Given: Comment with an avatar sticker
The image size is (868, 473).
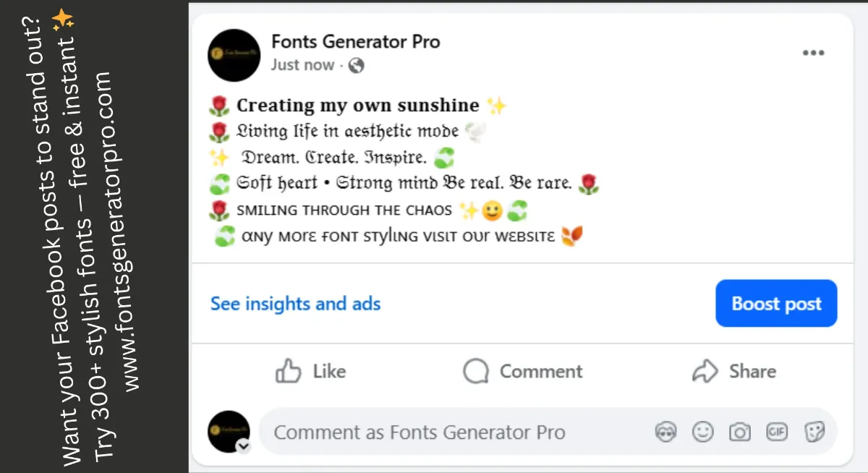Looking at the screenshot, I should click(x=665, y=432).
